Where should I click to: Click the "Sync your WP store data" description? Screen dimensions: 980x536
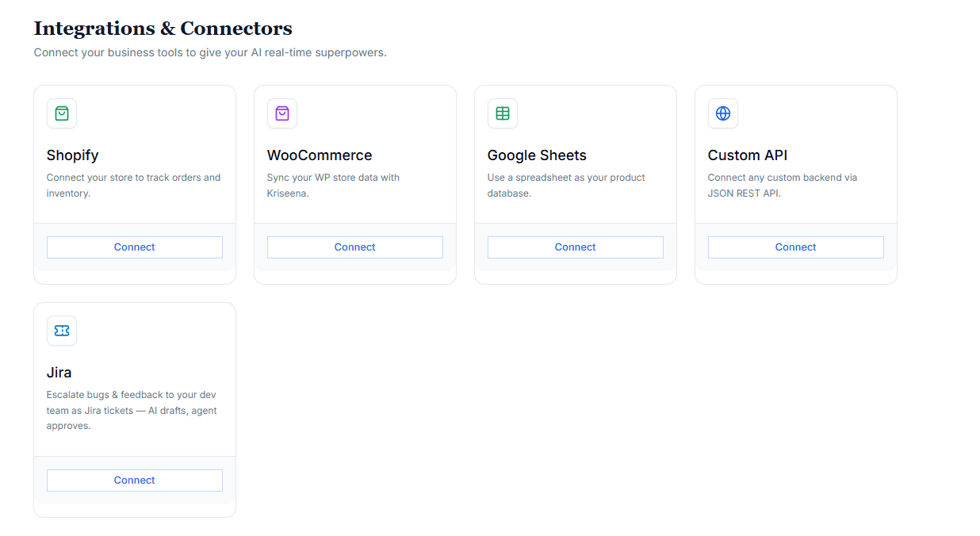tap(334, 186)
